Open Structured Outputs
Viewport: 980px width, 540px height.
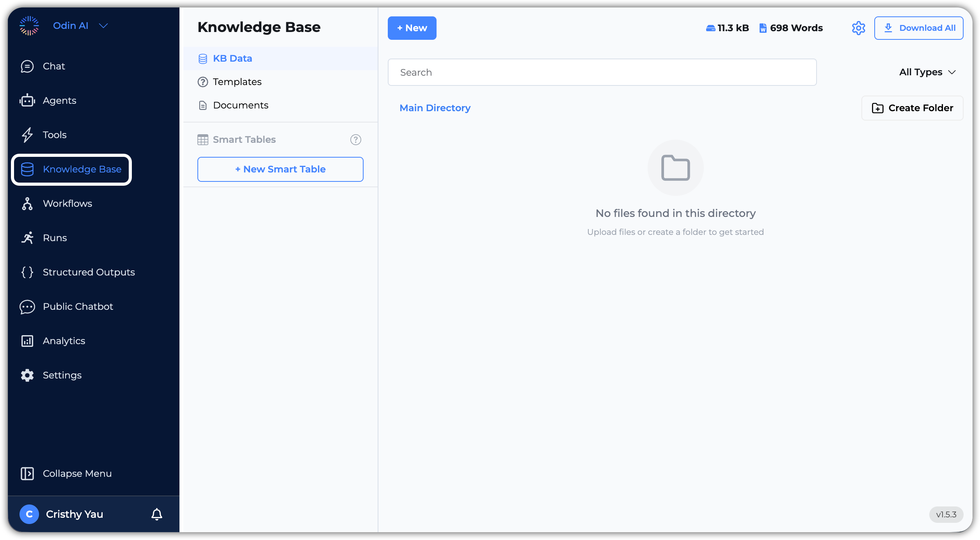[89, 272]
